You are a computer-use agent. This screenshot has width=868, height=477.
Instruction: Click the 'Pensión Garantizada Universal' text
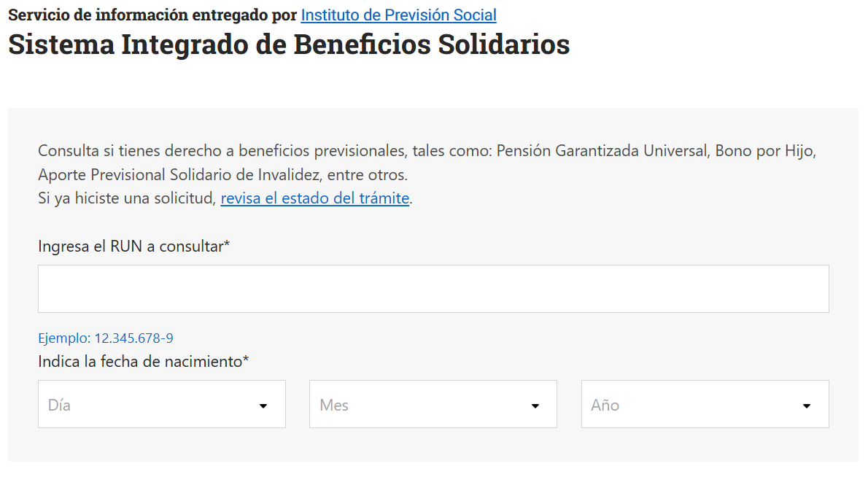click(601, 152)
